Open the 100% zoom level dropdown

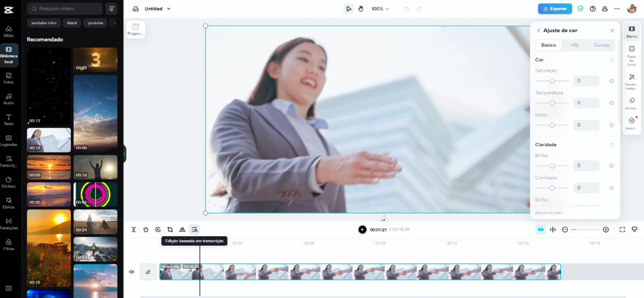380,9
